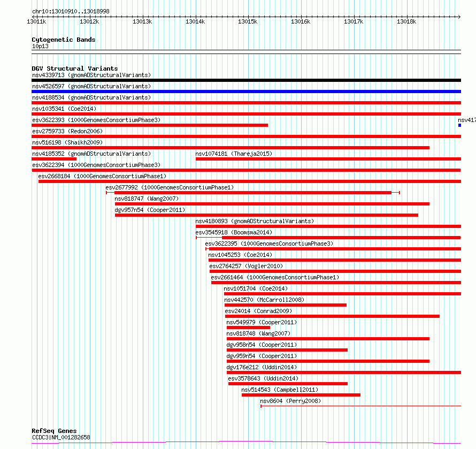
Task: Open nsv4526597 (gnomADStructuralVariants) label
Action: [91, 86]
